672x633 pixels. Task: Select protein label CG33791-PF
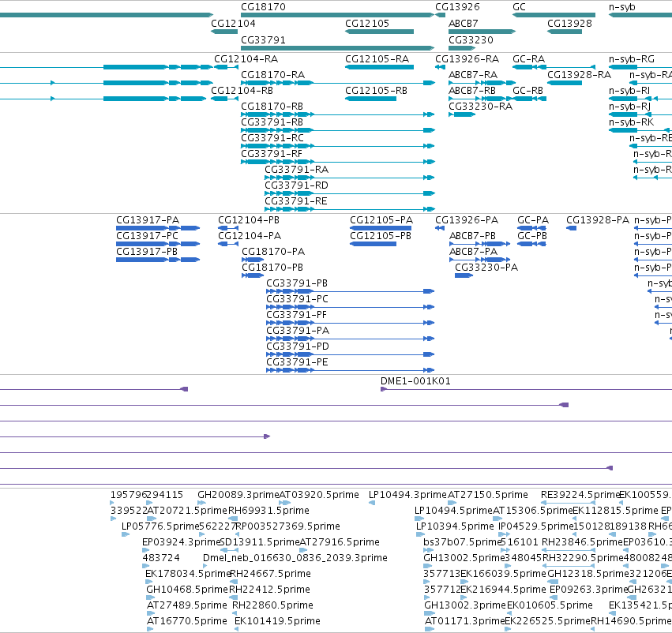click(297, 315)
